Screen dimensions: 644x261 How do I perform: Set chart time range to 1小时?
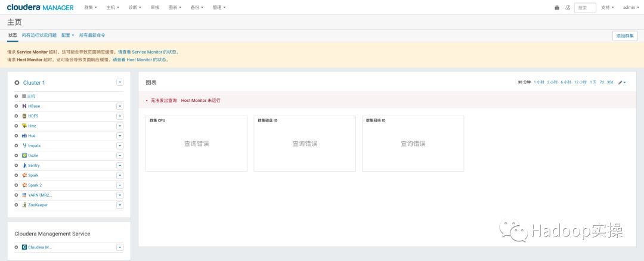pyautogui.click(x=539, y=82)
